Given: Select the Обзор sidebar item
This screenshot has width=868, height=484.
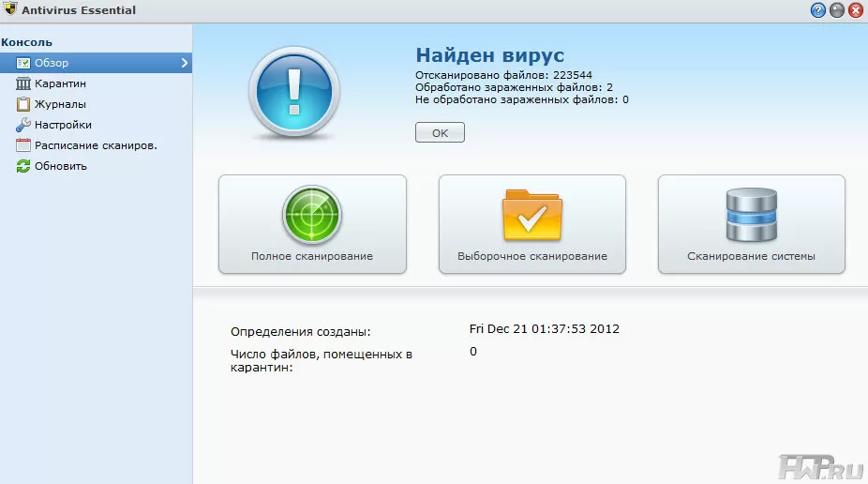Looking at the screenshot, I should coord(96,63).
